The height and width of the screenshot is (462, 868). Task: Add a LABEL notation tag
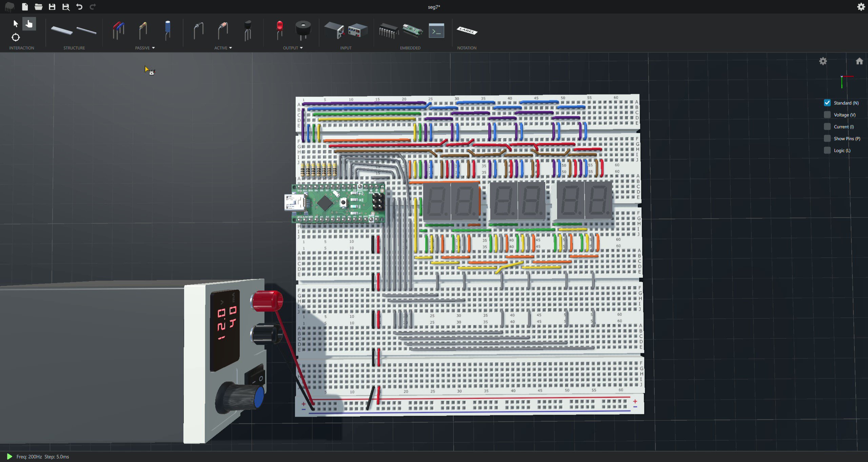pyautogui.click(x=467, y=30)
